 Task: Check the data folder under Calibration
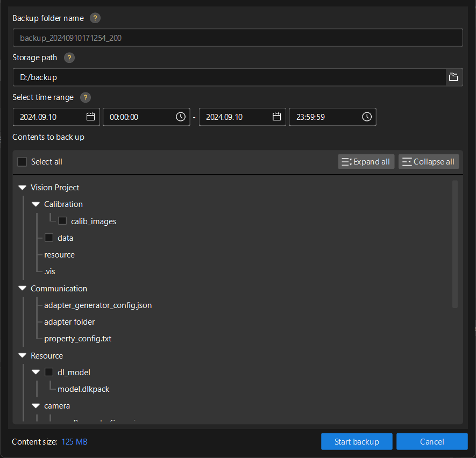point(49,238)
